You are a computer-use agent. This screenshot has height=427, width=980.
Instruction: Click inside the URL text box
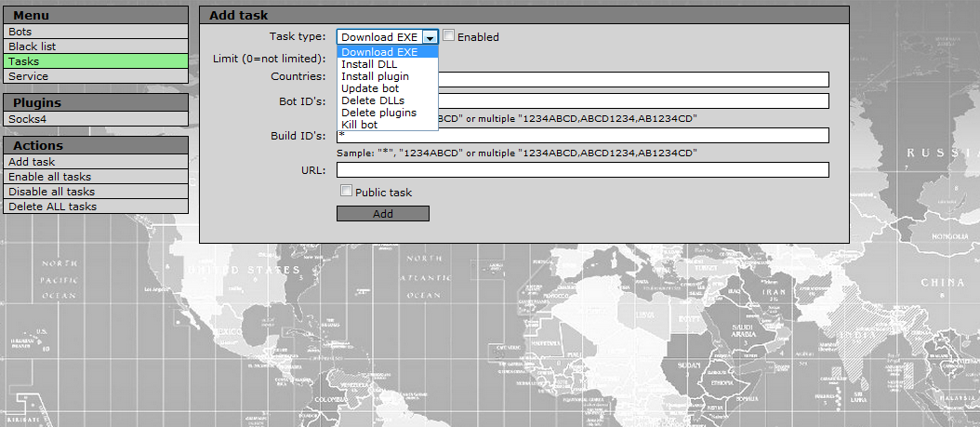582,170
